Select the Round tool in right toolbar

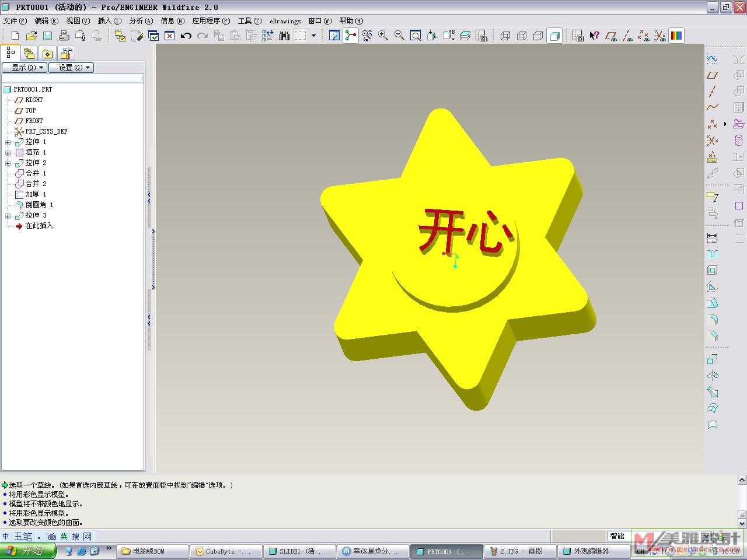pyautogui.click(x=712, y=320)
